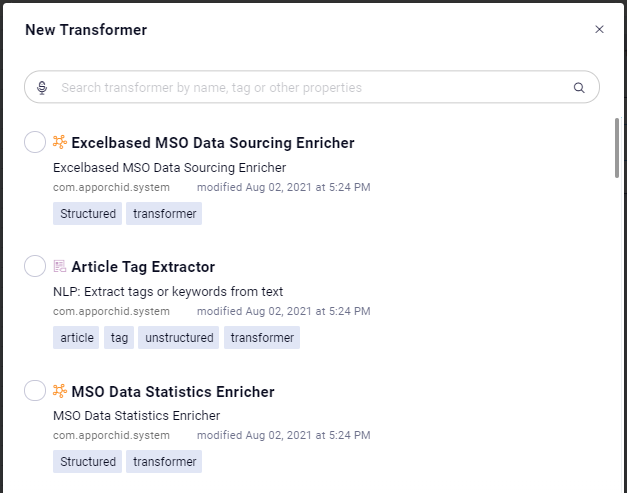This screenshot has width=627, height=493.
Task: Click 'Structured' tag under Excelbased MSO Enricher
Action: pos(88,213)
